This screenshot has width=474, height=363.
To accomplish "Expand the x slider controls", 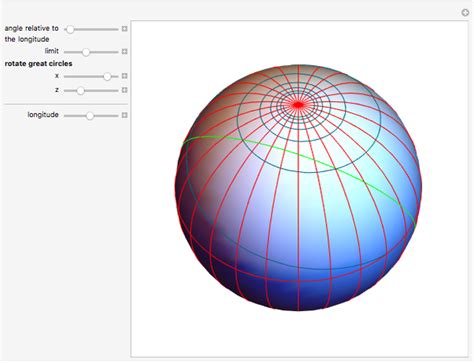I will tap(125, 76).
